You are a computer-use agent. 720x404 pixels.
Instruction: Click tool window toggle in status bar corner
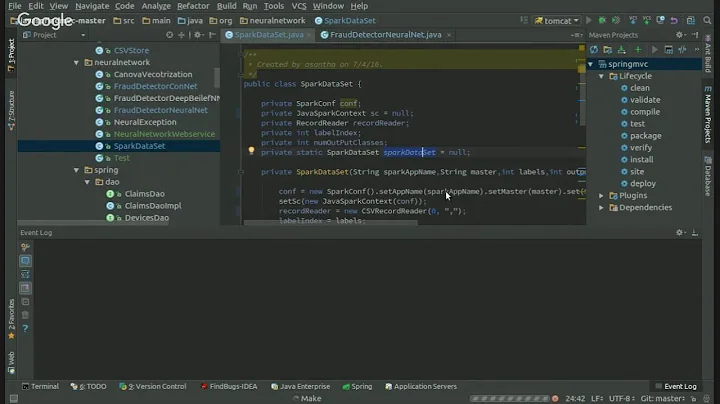coord(14,398)
